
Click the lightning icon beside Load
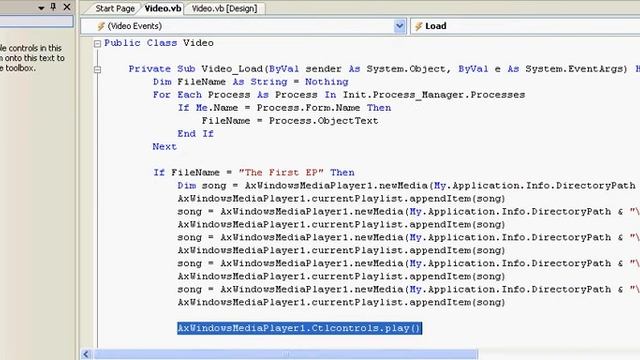pyautogui.click(x=418, y=26)
